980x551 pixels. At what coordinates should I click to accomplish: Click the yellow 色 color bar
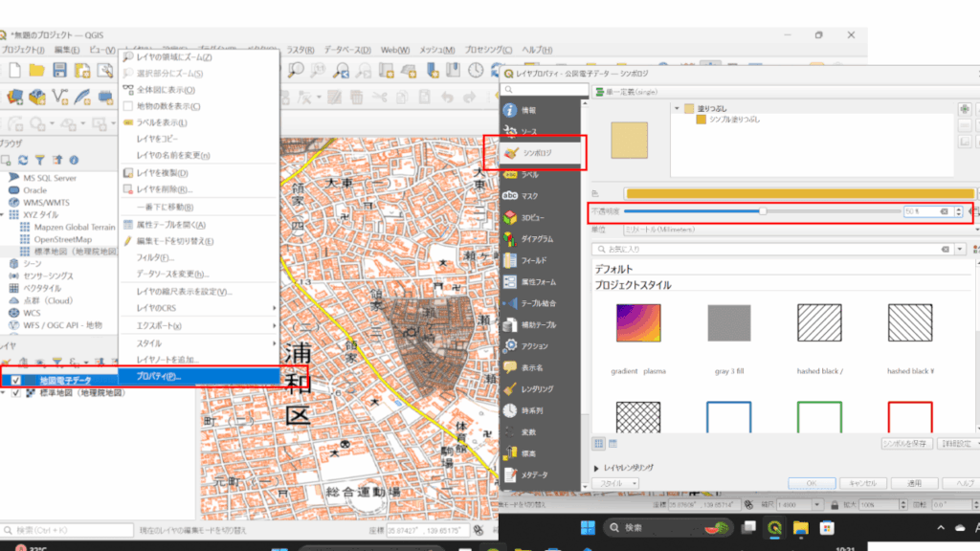coord(800,193)
